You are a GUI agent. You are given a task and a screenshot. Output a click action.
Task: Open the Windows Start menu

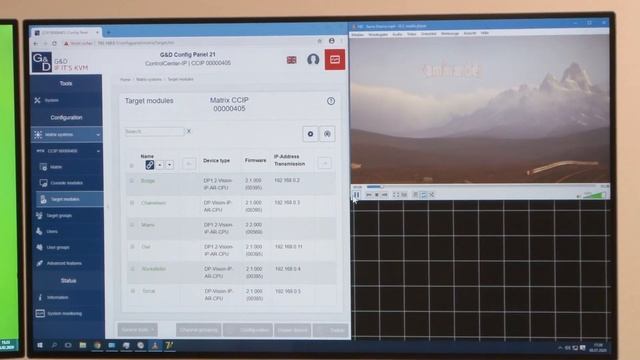pos(40,345)
